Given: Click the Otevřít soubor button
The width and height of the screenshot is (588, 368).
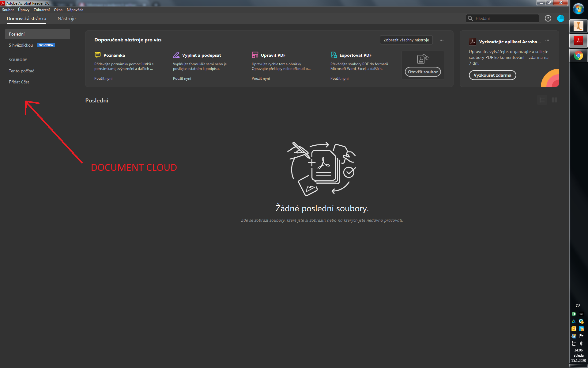Looking at the screenshot, I should [422, 71].
